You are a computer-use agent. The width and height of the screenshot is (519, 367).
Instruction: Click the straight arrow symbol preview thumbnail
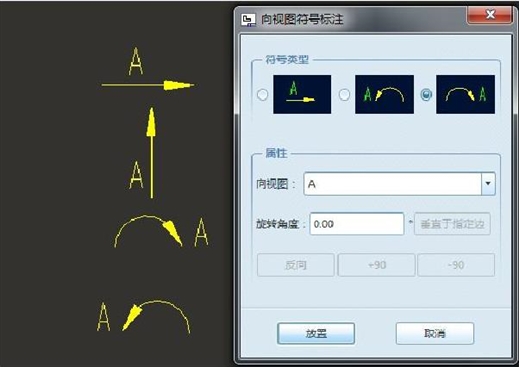coord(302,94)
